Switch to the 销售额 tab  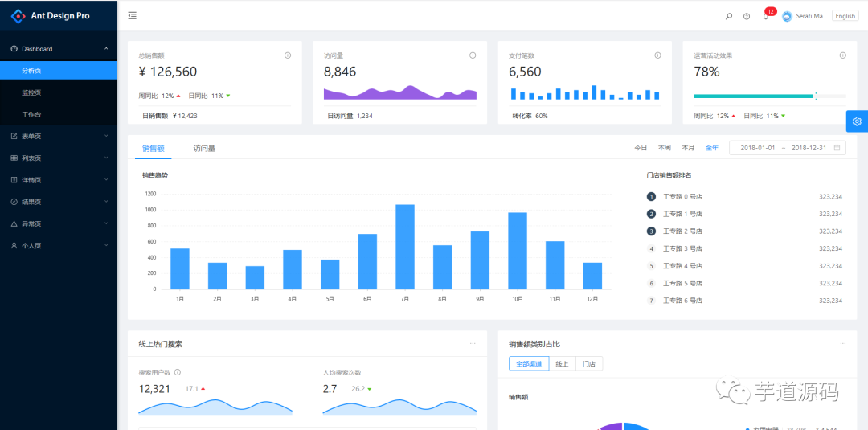pos(153,148)
